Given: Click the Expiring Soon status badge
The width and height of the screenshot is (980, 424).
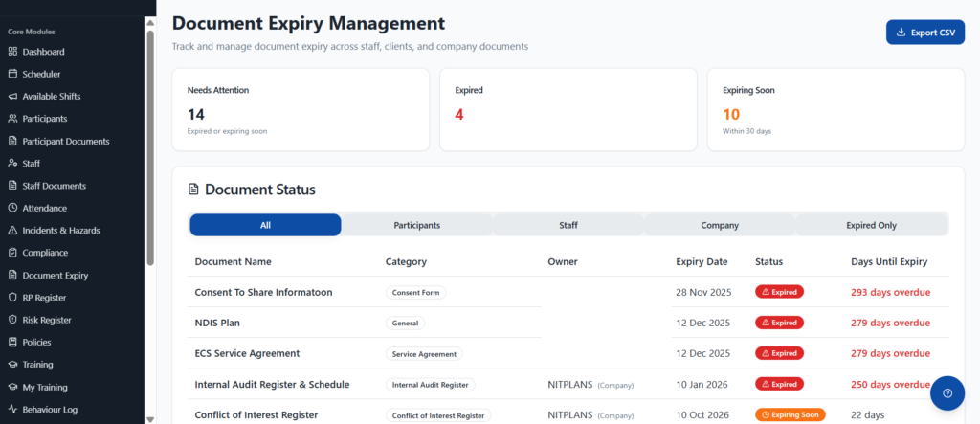Looking at the screenshot, I should [x=791, y=414].
